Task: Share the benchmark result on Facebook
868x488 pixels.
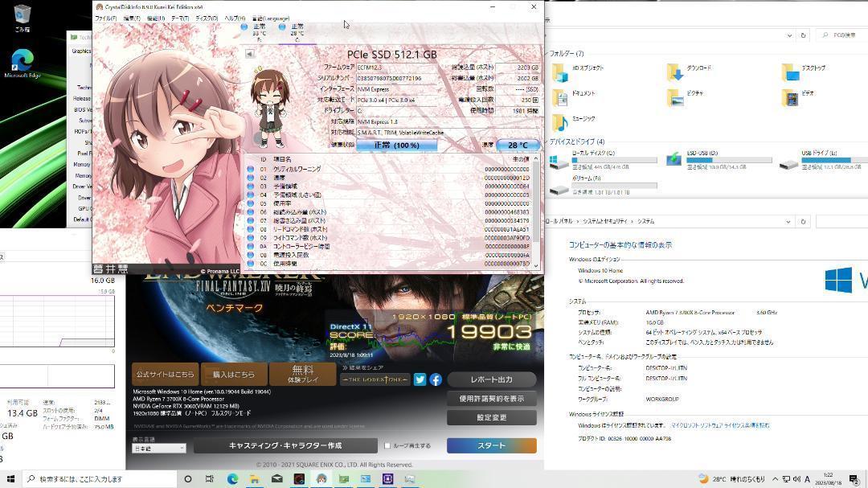Action: [x=436, y=379]
